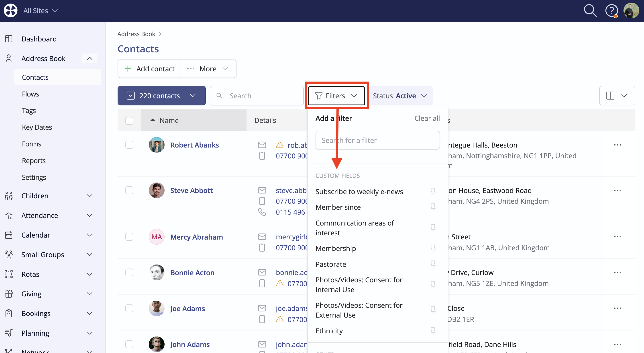Go to Tags in the sidebar
The width and height of the screenshot is (644, 353).
click(x=29, y=111)
